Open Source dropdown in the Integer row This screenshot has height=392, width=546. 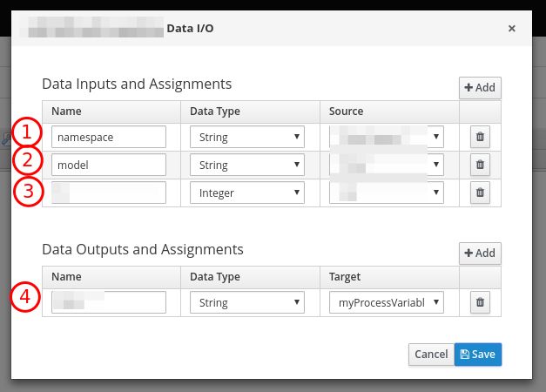point(387,193)
